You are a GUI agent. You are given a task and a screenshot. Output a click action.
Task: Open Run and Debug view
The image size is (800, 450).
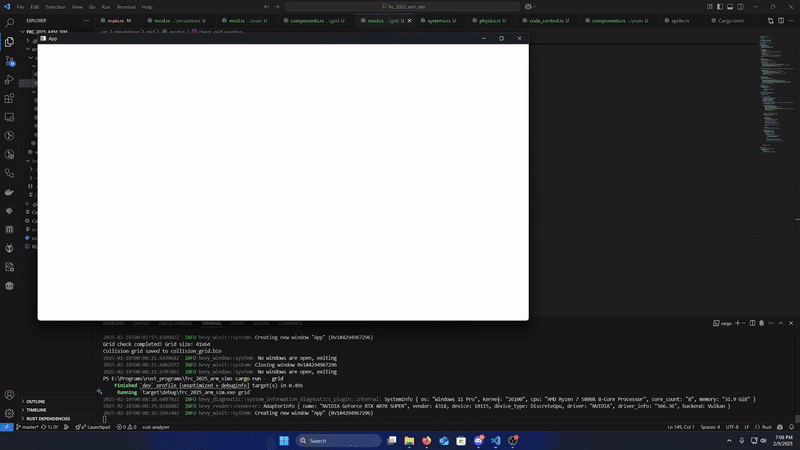pos(9,80)
